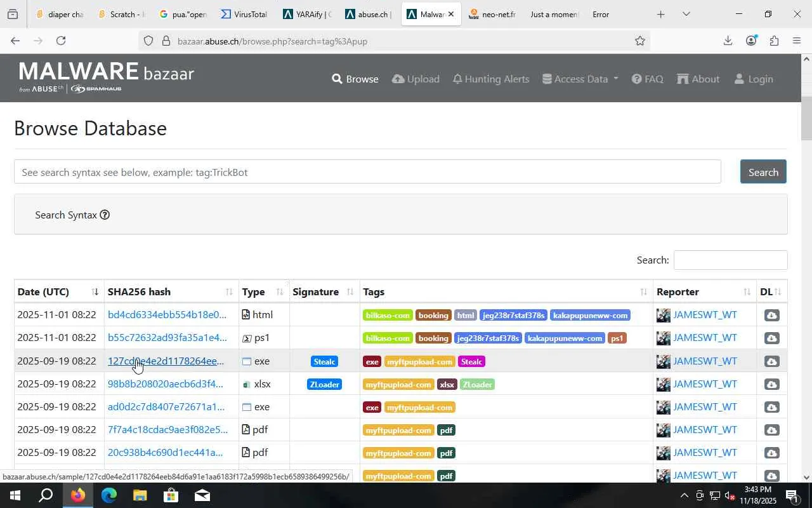Open a new browser tab with plus
This screenshot has width=812, height=508.
pos(660,14)
